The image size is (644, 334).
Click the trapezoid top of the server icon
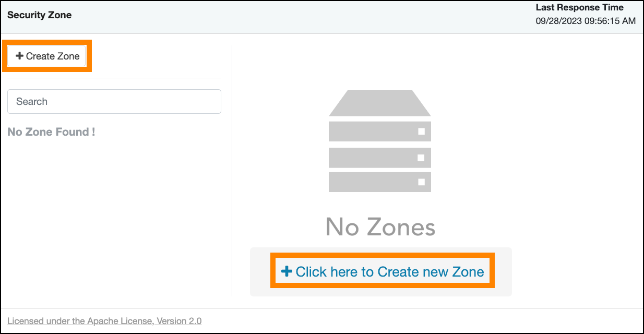[379, 103]
